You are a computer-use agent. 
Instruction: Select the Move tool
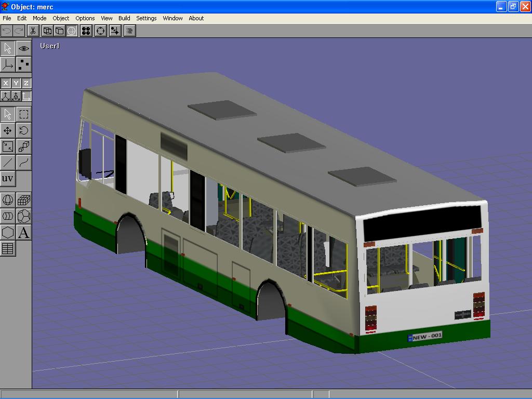click(x=7, y=130)
